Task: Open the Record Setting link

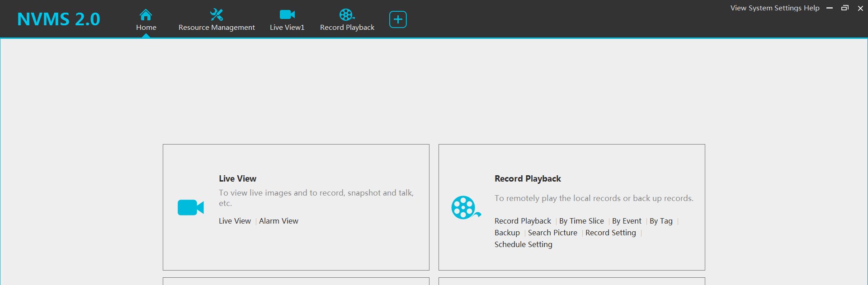Action: [610, 233]
